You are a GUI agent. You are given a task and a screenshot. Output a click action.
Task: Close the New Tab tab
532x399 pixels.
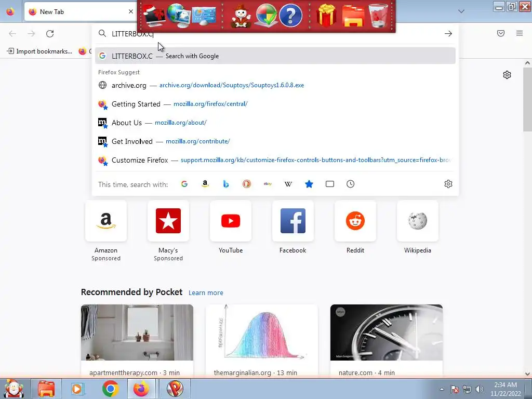[x=130, y=11]
